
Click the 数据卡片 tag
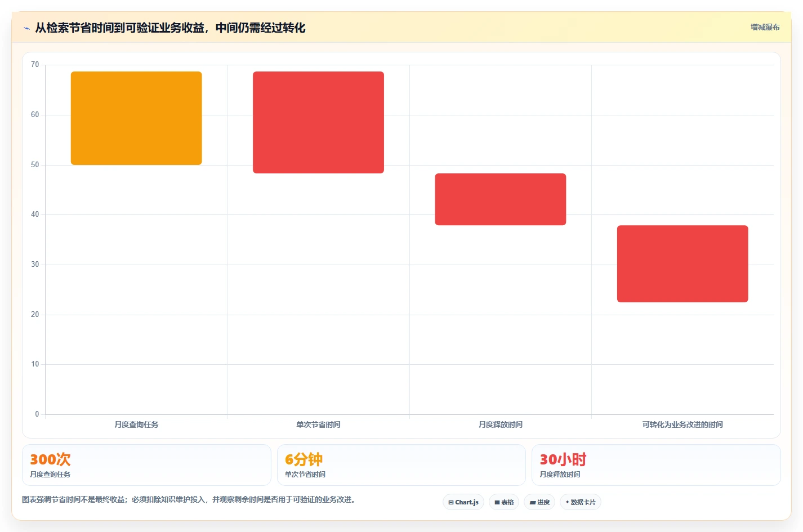coord(581,502)
